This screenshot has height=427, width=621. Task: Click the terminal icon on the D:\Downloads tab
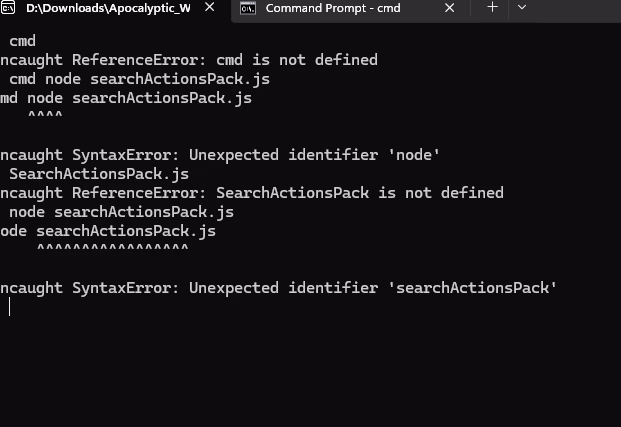(8, 9)
